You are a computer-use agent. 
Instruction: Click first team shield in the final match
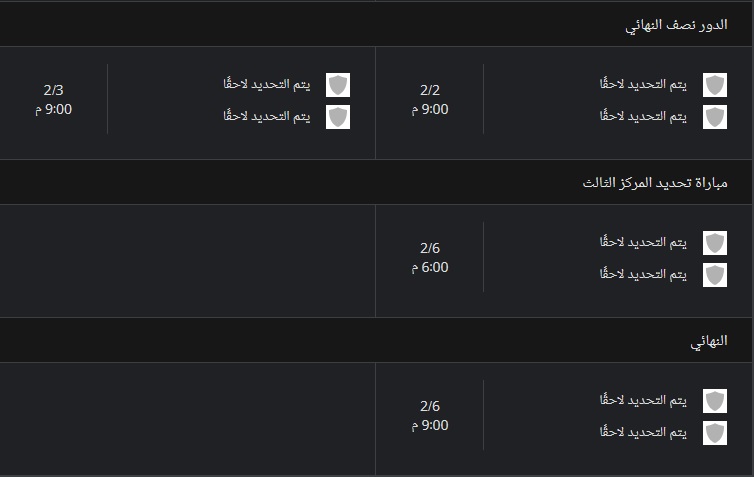[x=715, y=401]
